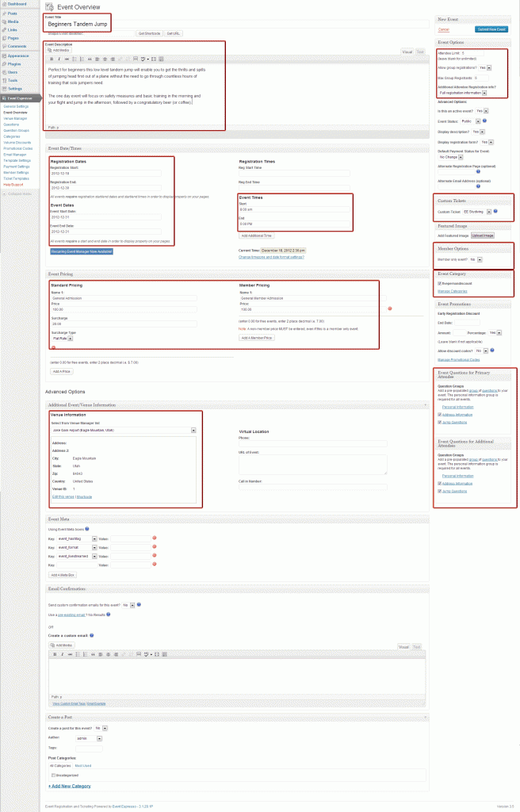520x812 pixels.
Task: Click Strikethrough in the Event Description editor
Action: click(x=67, y=59)
